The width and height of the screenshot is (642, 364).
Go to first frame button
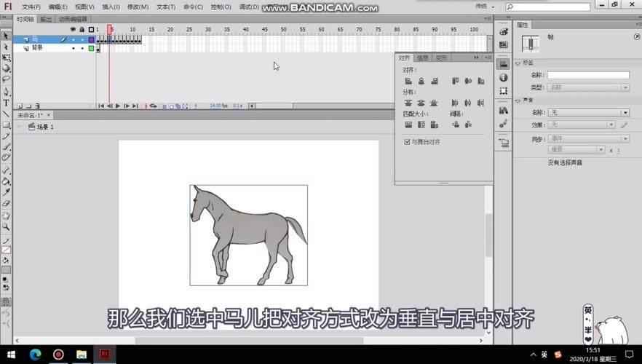101,106
